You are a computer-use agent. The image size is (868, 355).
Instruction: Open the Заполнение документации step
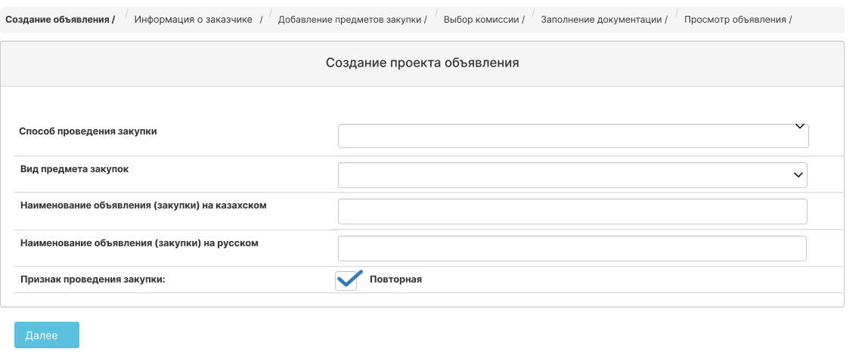point(605,20)
